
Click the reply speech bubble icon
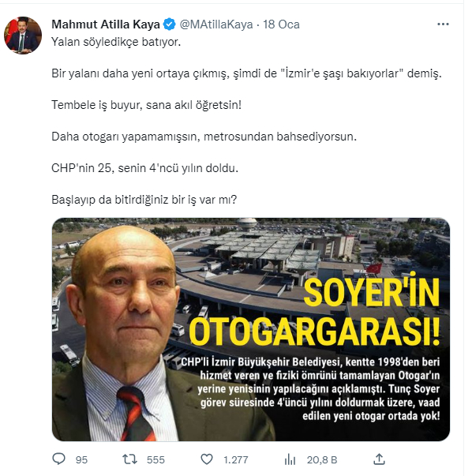tap(59, 459)
